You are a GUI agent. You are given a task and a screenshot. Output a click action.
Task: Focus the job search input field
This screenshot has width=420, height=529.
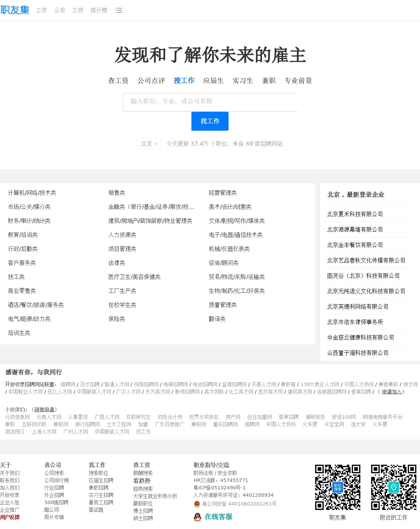(210, 102)
